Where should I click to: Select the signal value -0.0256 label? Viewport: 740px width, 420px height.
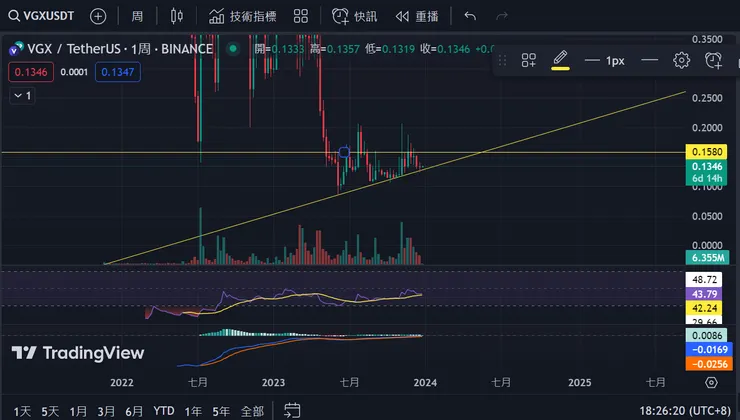coord(709,364)
